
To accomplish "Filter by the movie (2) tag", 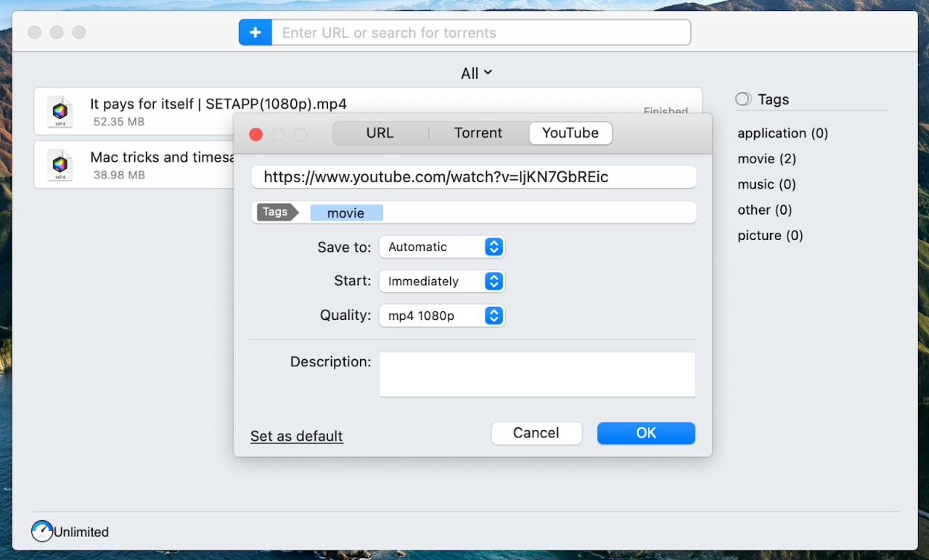I will 767,159.
